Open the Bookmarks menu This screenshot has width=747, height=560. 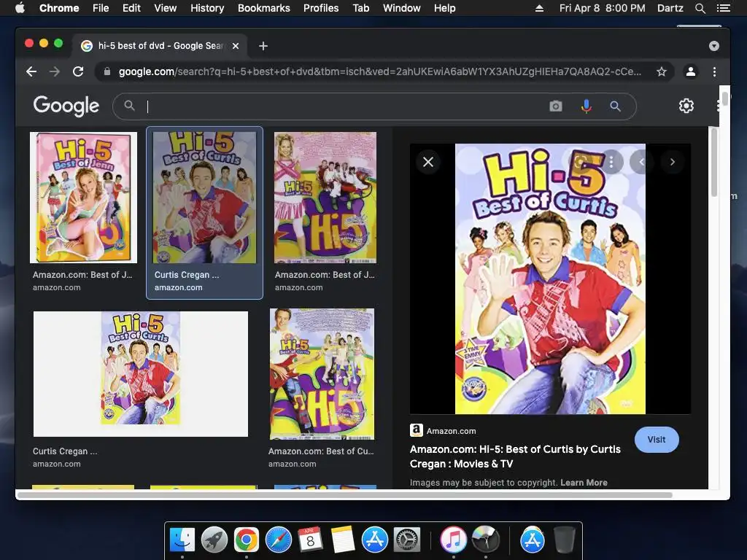264,8
